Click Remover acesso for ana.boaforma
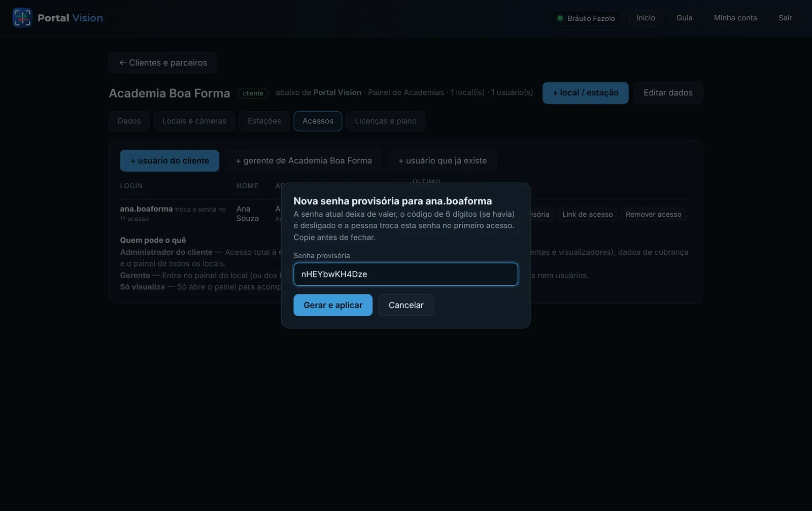Image resolution: width=812 pixels, height=511 pixels. click(653, 214)
